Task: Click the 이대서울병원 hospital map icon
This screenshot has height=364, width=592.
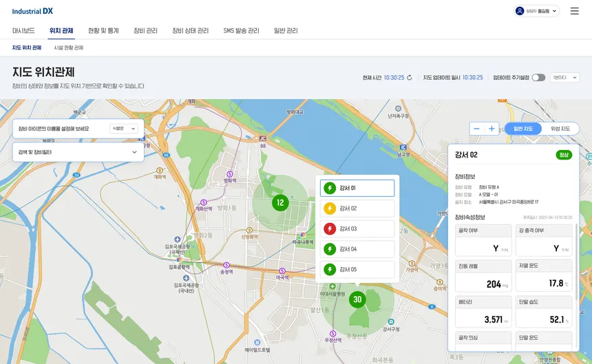Action: pyautogui.click(x=332, y=286)
